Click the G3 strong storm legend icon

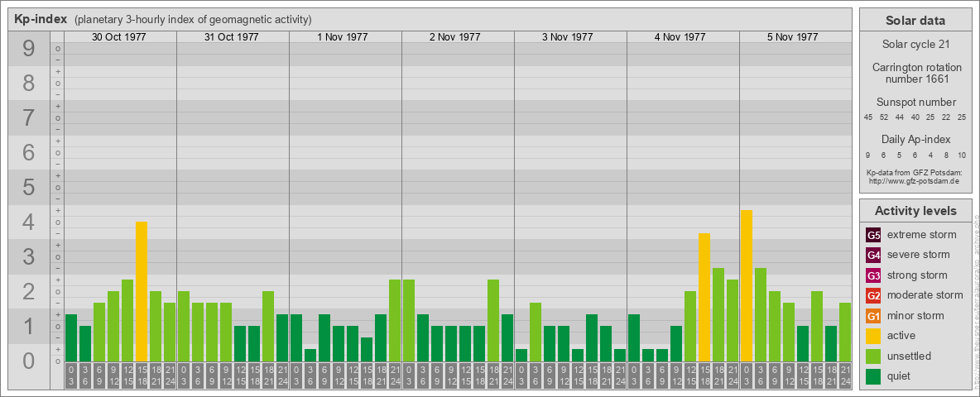873,275
